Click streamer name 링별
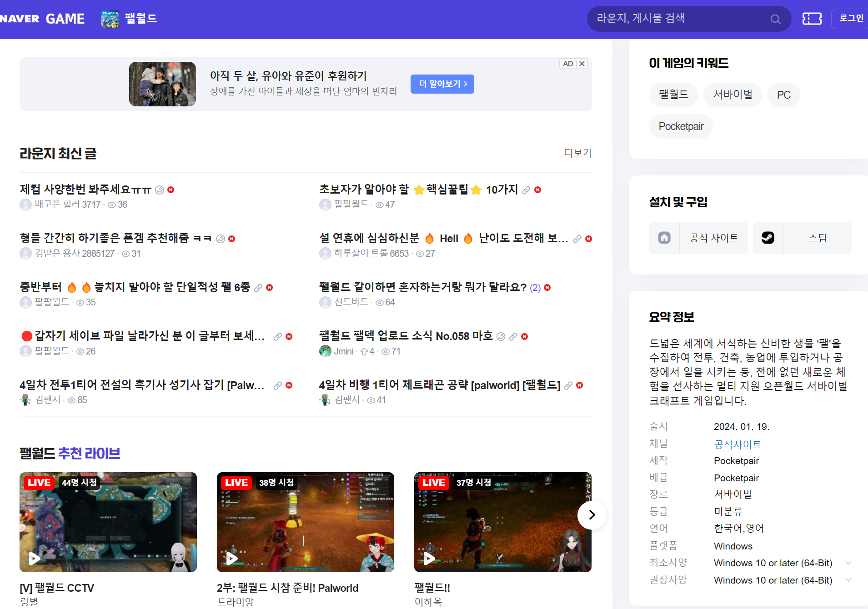 point(29,602)
